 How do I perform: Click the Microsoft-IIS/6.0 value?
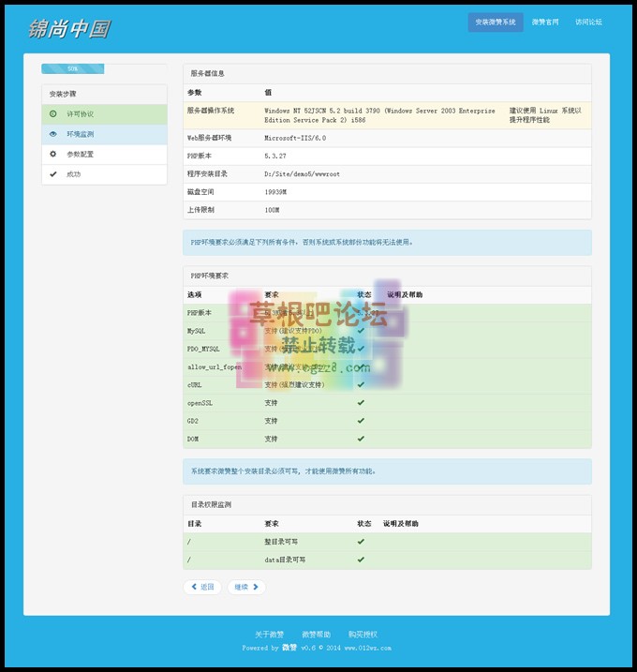point(295,138)
